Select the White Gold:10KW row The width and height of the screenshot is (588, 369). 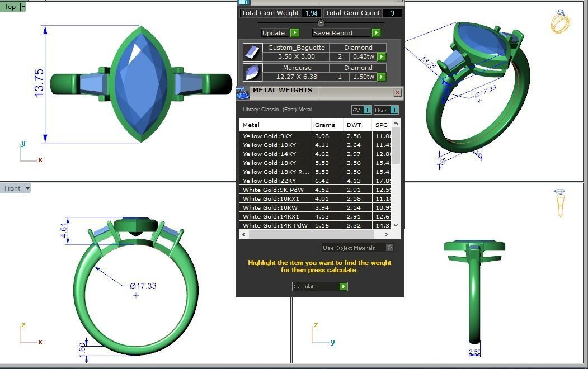[316, 207]
